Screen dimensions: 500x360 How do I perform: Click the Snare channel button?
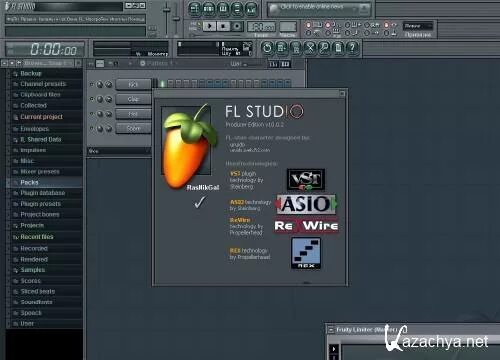133,128
